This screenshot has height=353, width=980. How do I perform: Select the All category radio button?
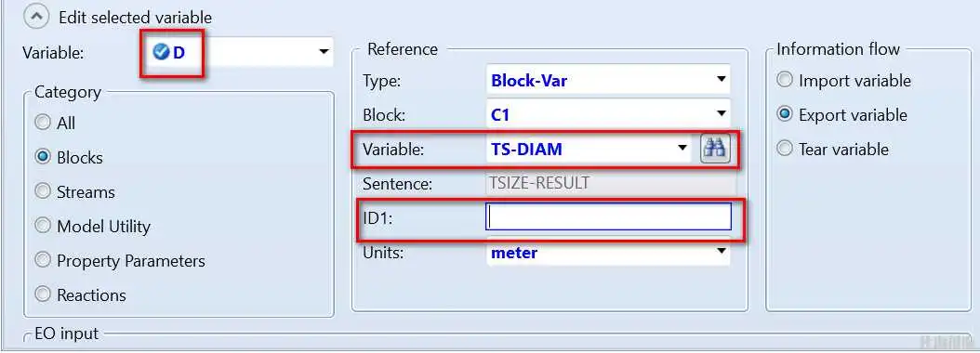point(43,122)
